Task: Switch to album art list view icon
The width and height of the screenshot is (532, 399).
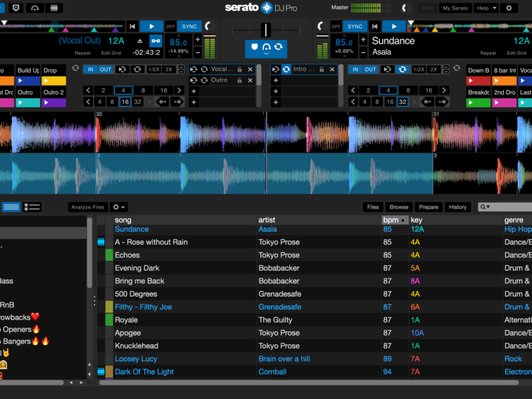Action: pos(32,207)
